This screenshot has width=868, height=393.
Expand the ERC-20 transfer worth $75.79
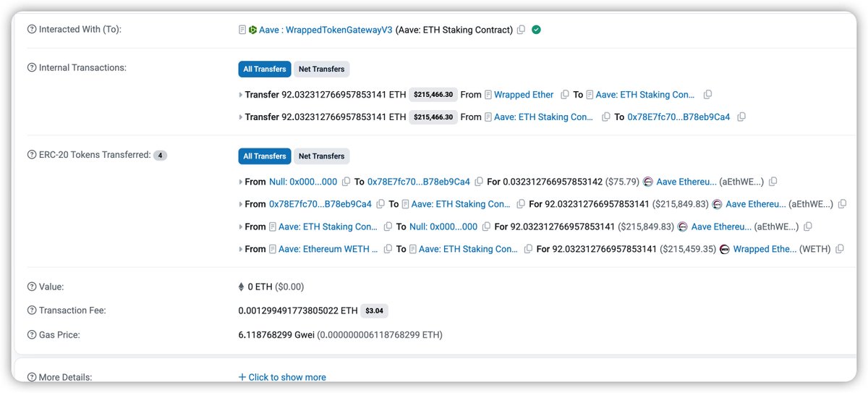(x=241, y=182)
